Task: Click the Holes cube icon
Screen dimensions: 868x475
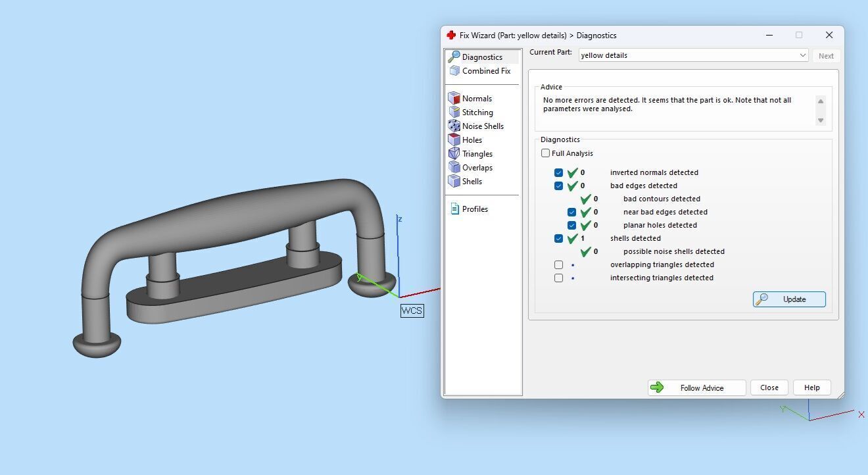Action: point(454,140)
